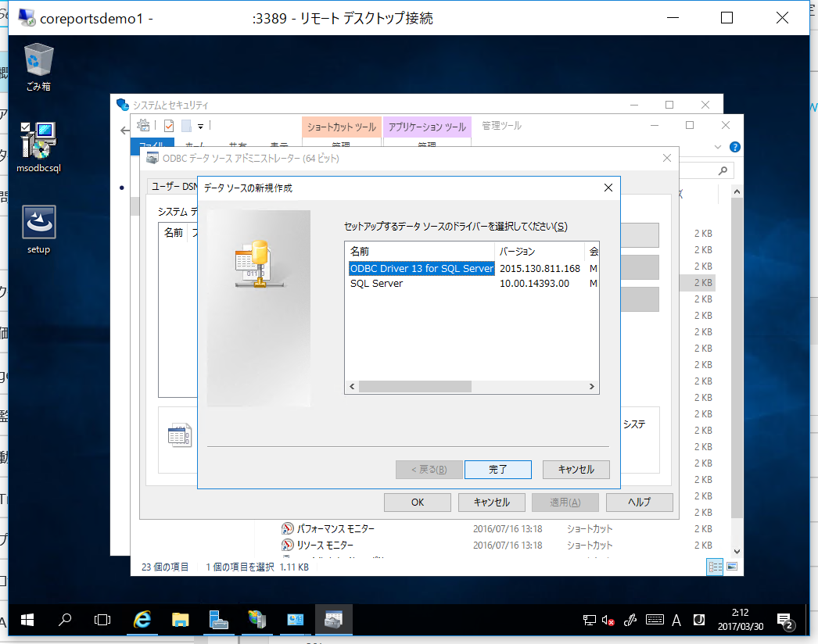Click the バージョン column header
Image resolution: width=818 pixels, height=644 pixels.
pos(540,252)
